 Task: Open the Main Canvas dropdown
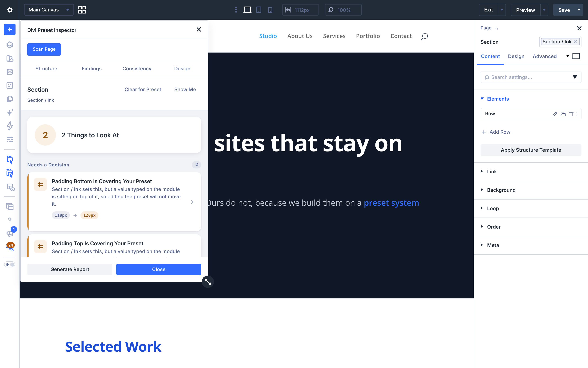coord(49,10)
